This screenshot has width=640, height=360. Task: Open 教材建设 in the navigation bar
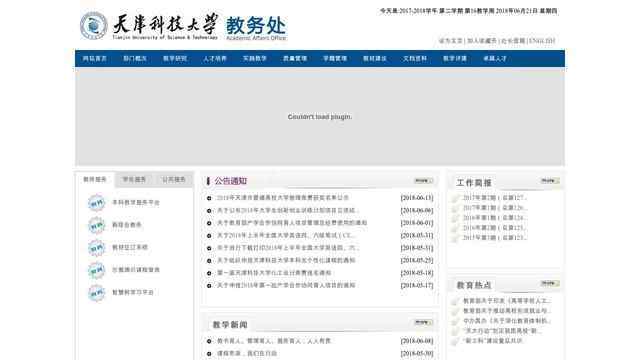[375, 58]
